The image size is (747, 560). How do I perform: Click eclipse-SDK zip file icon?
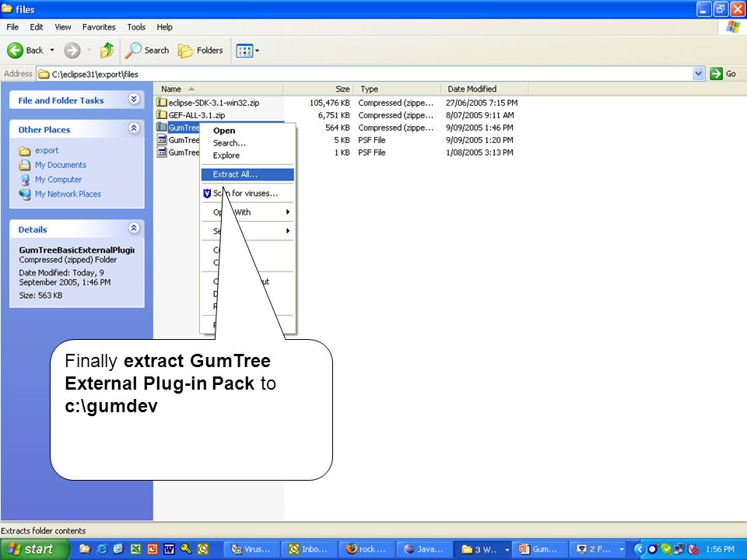(x=162, y=103)
